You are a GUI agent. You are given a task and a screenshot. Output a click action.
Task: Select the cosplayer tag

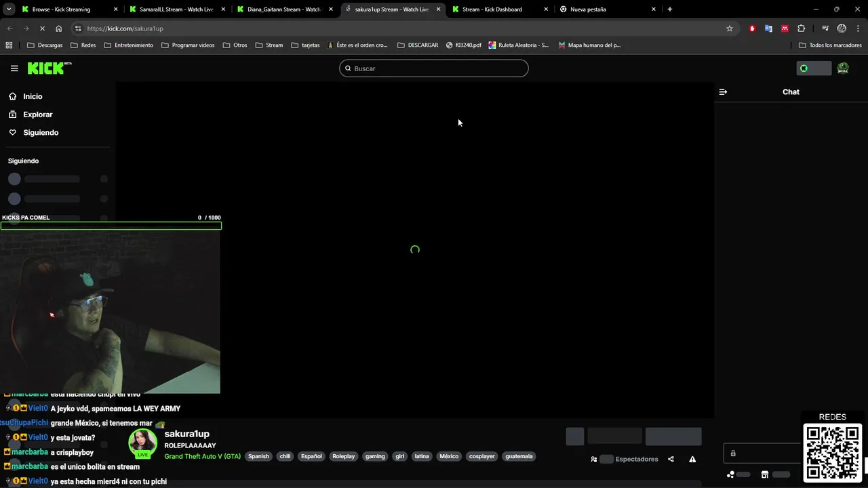point(482,456)
